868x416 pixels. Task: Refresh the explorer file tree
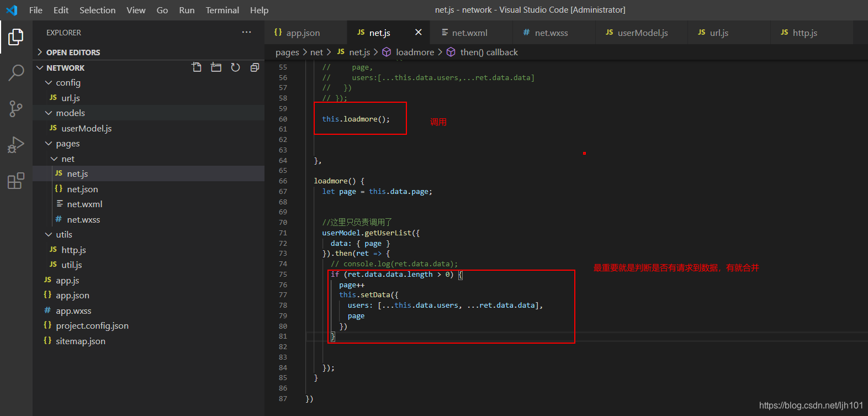coord(235,67)
